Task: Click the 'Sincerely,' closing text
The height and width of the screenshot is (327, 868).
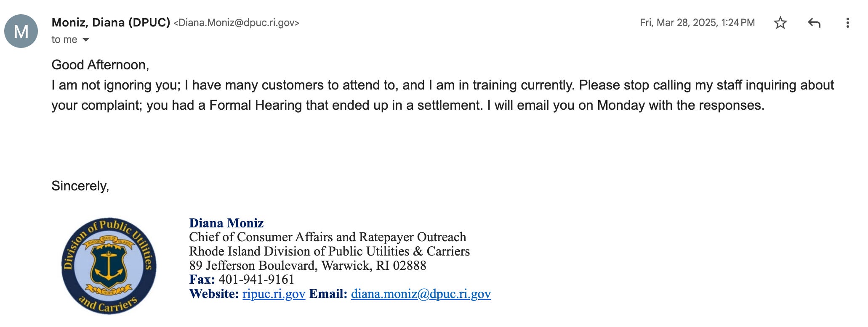Action: point(80,186)
